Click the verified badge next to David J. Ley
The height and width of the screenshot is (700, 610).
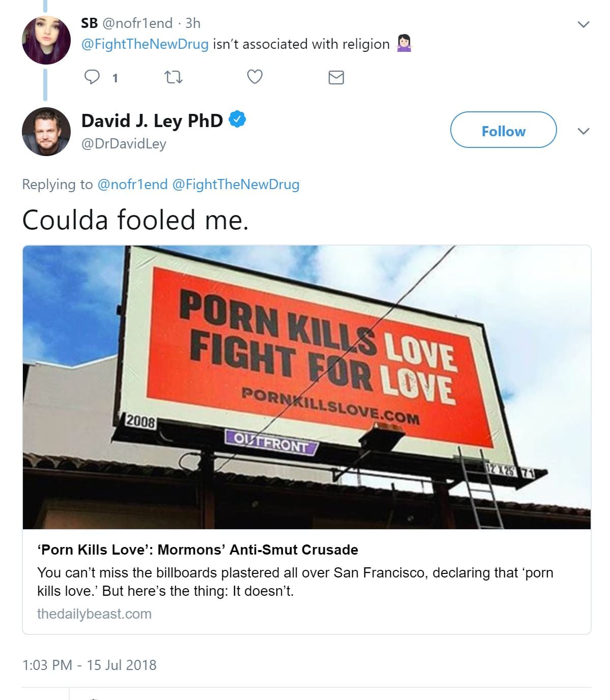click(237, 120)
